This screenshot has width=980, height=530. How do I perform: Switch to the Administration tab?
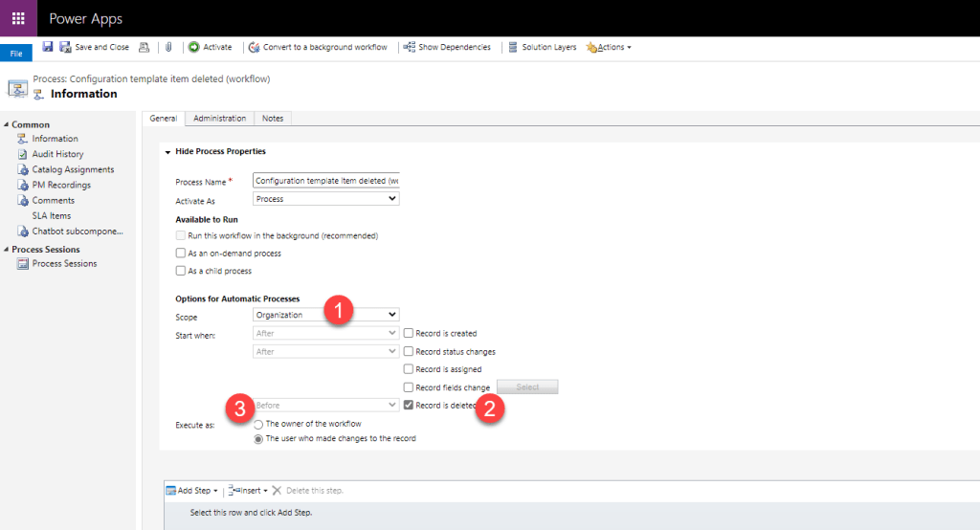219,119
